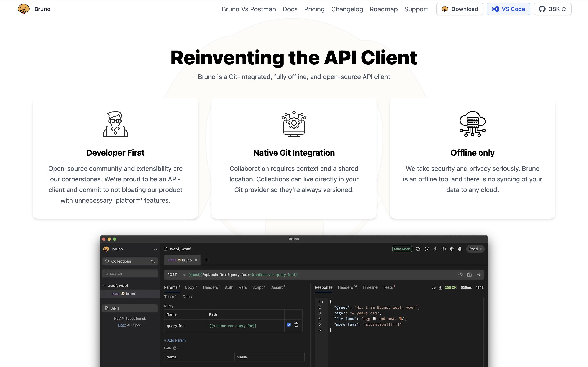Click the + Add Param link
Image resolution: width=588 pixels, height=367 pixels.
[175, 340]
